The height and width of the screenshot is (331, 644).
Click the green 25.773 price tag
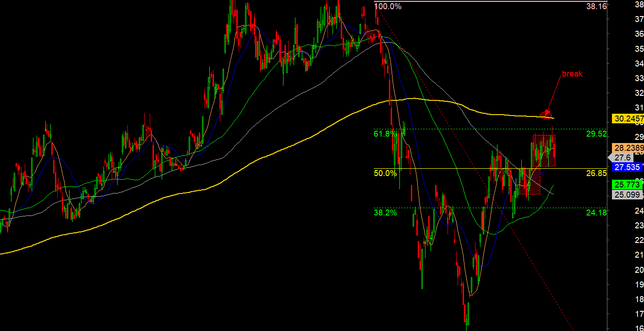(627, 185)
